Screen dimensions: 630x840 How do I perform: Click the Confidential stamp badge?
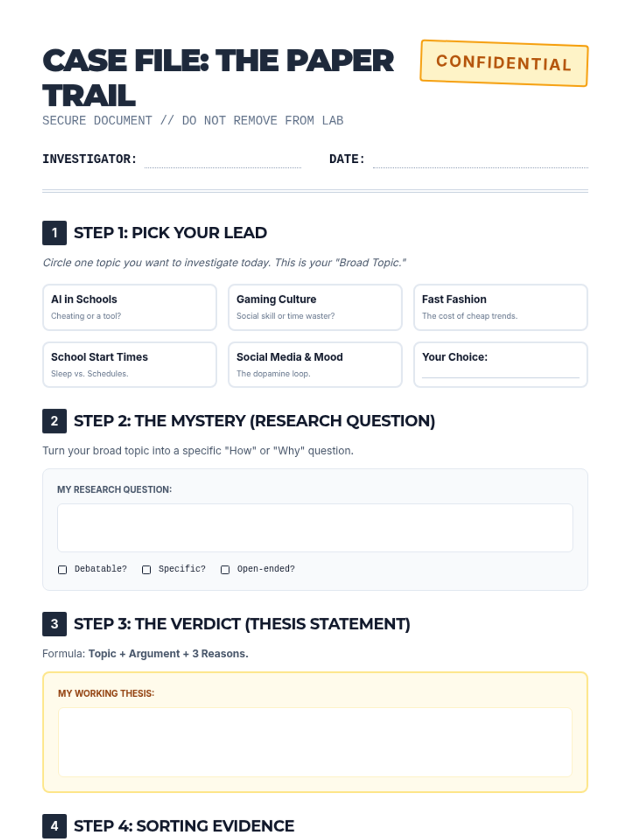pos(504,63)
